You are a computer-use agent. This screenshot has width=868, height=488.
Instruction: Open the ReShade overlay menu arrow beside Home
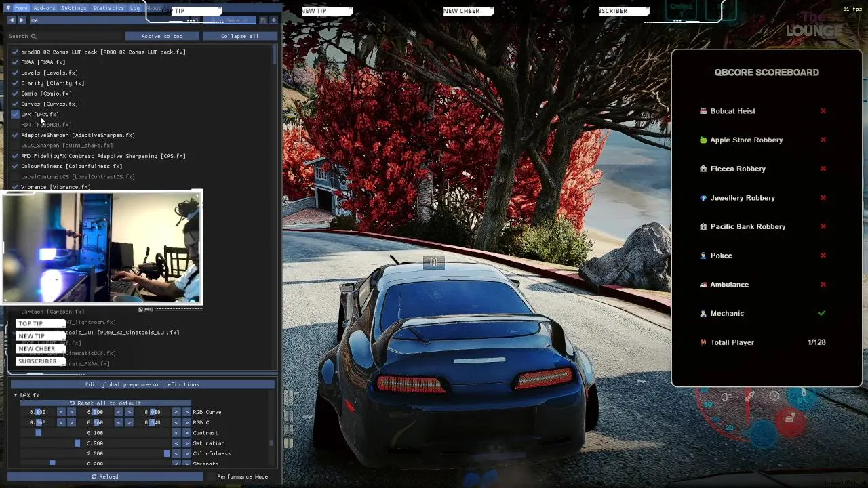9,8
